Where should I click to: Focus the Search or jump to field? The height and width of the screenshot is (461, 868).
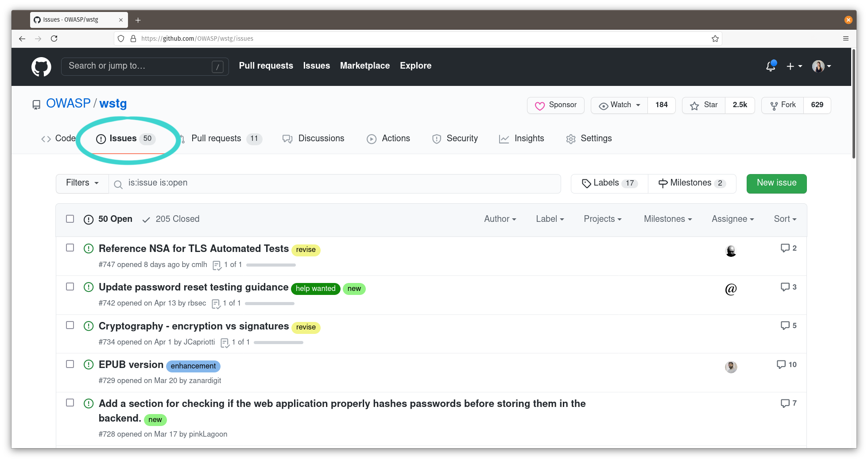(x=145, y=66)
